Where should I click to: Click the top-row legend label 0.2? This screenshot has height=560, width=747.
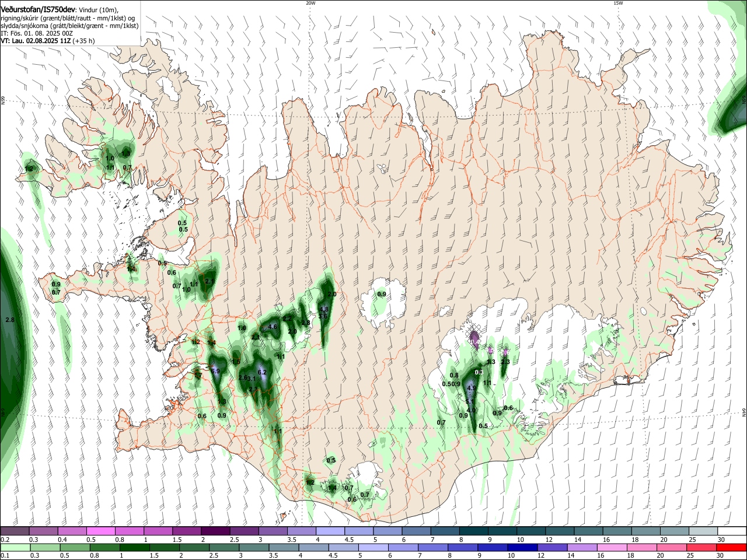point(5,540)
